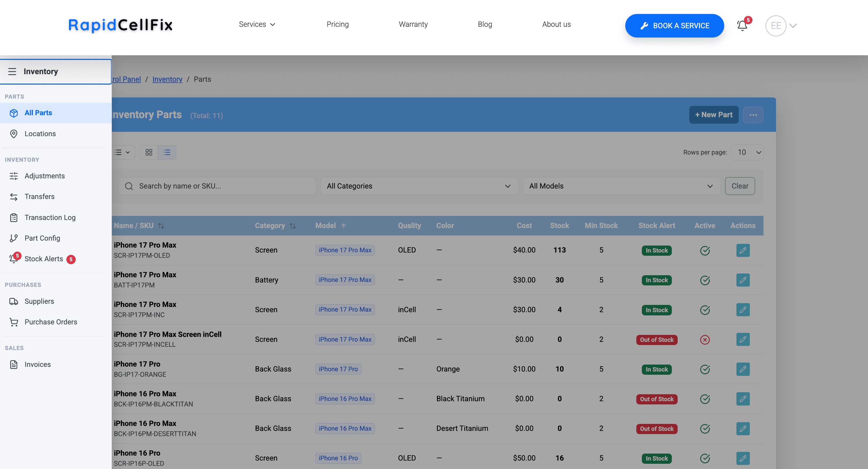
Task: Open Locations in sidebar
Action: 56,134
